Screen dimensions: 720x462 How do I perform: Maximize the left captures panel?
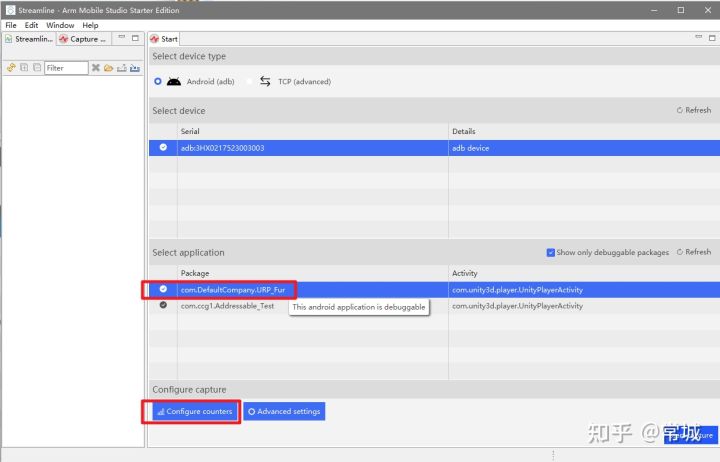135,38
